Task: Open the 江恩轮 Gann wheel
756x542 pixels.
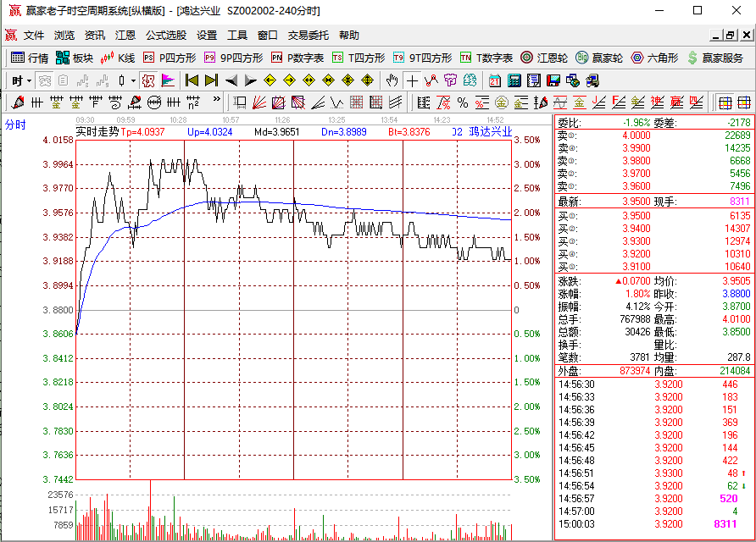Action: [544, 58]
